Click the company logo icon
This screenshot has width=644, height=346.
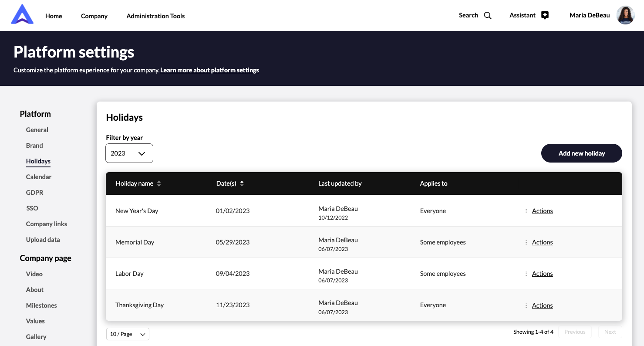tap(22, 15)
